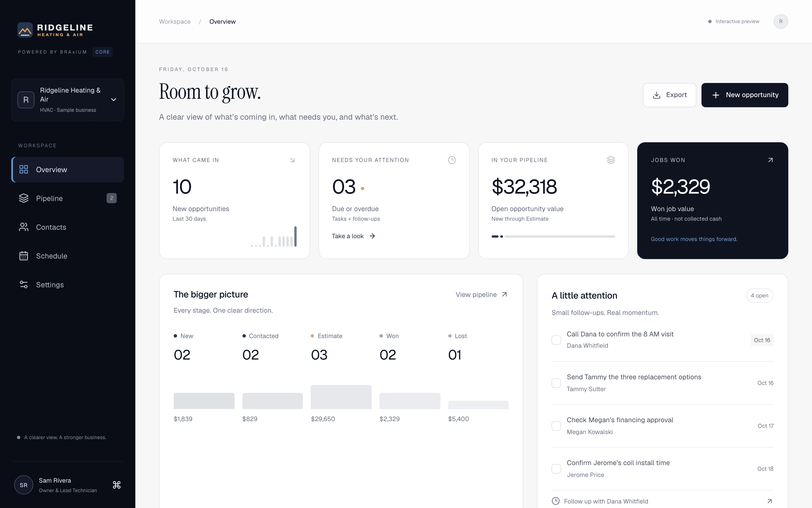Click the Jerome Price contact name
The image size is (812, 508).
[585, 475]
